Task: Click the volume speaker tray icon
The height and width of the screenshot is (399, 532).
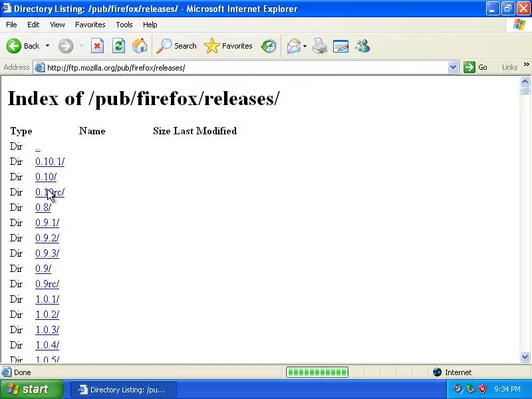Action: [x=458, y=389]
